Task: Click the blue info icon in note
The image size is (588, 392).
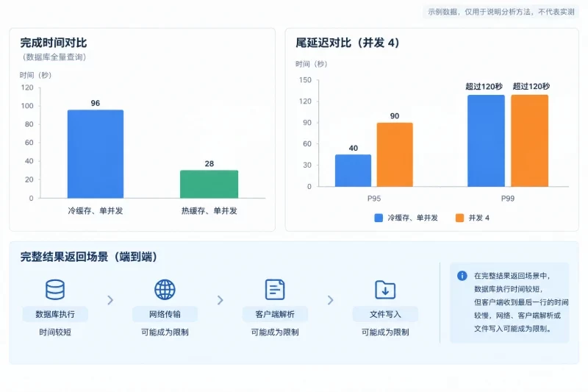Action: tap(462, 276)
